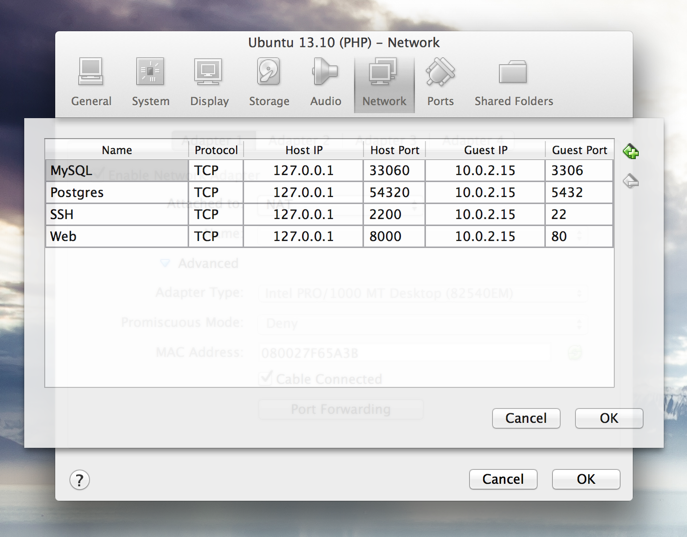This screenshot has height=537, width=687.
Task: Click the Protocol column header
Action: coord(216,150)
